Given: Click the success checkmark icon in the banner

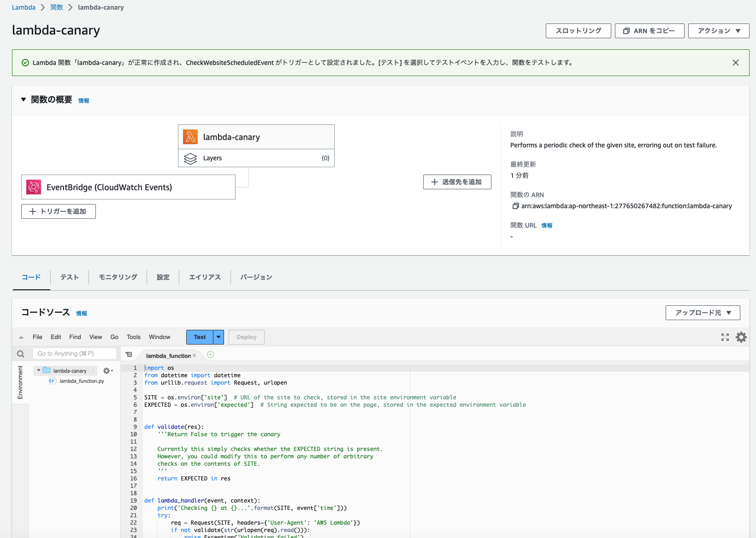Looking at the screenshot, I should (x=25, y=63).
